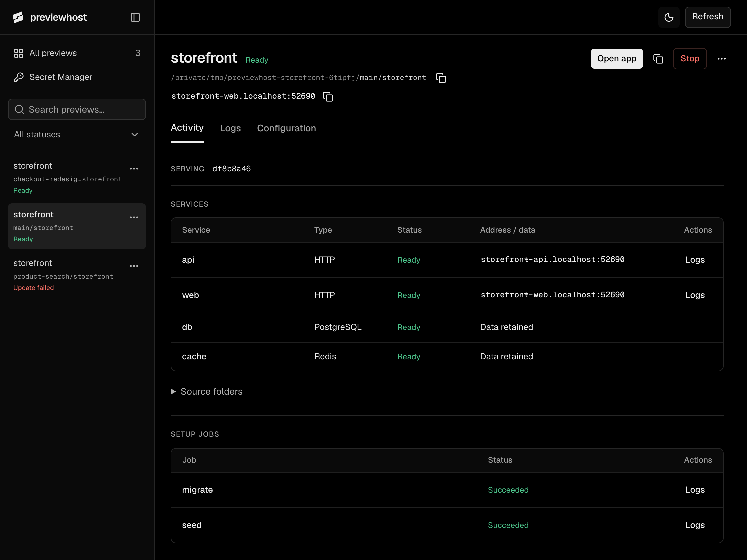Click previews count 3 in sidebar
The height and width of the screenshot is (560, 747).
click(138, 53)
